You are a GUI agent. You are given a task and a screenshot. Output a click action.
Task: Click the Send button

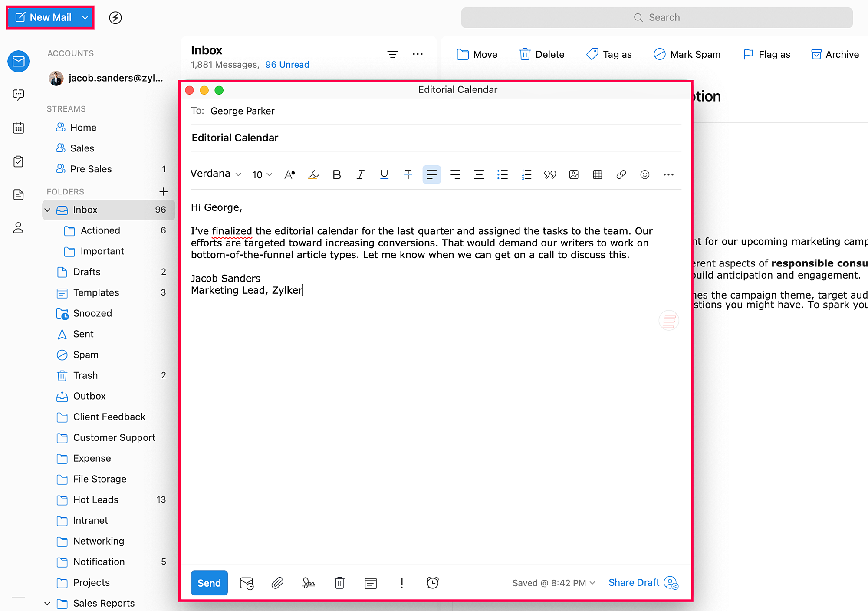[209, 583]
